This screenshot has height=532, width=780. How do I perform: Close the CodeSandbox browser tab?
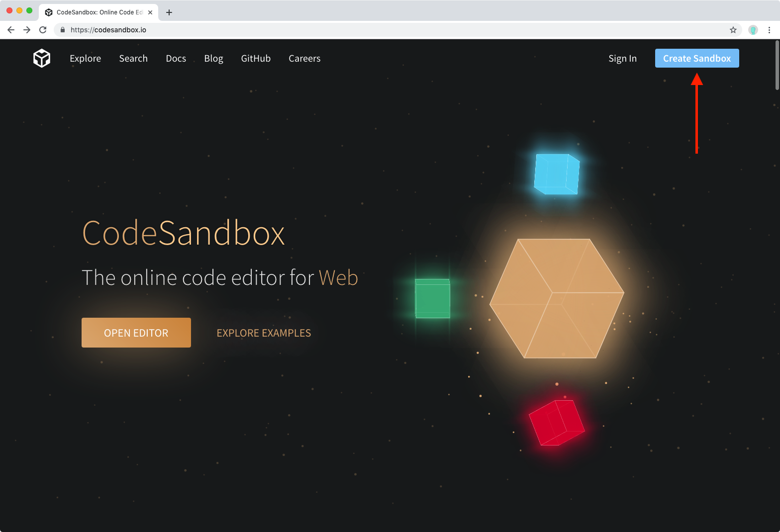point(150,12)
